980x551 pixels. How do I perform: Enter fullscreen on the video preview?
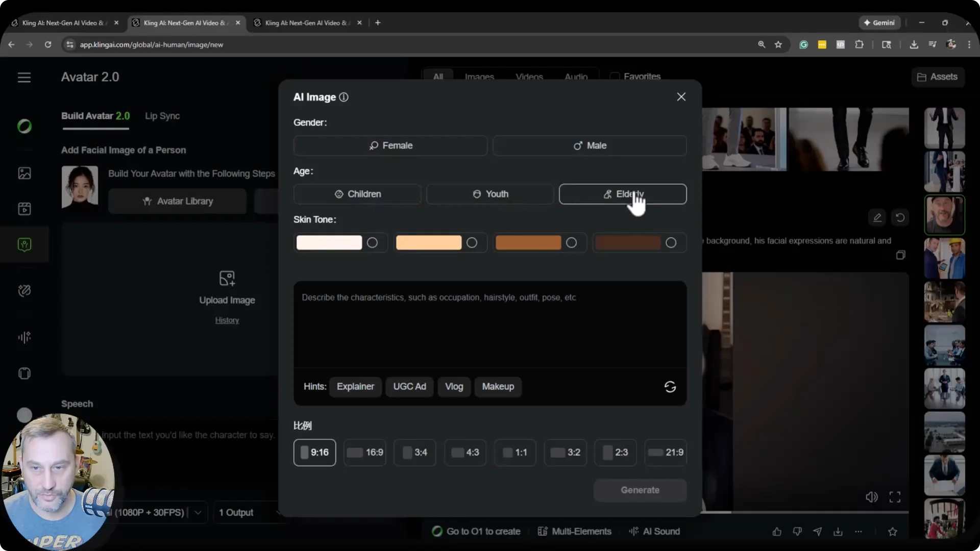(x=895, y=497)
